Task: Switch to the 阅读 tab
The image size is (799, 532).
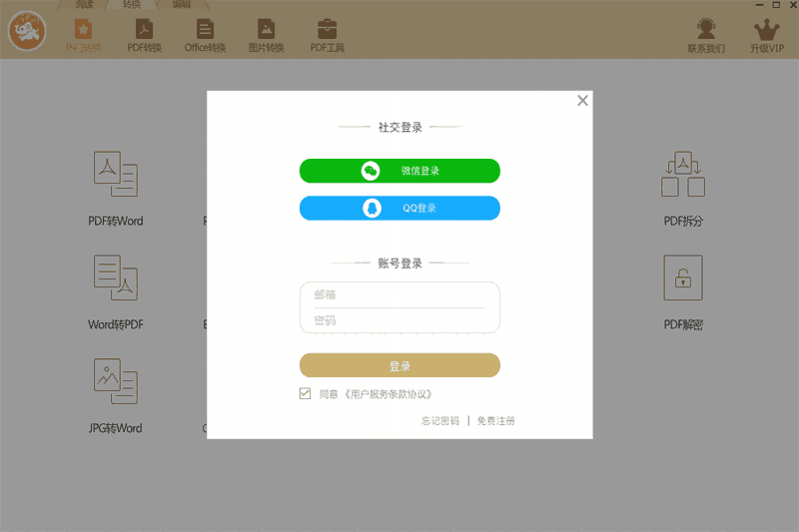Action: click(x=85, y=4)
